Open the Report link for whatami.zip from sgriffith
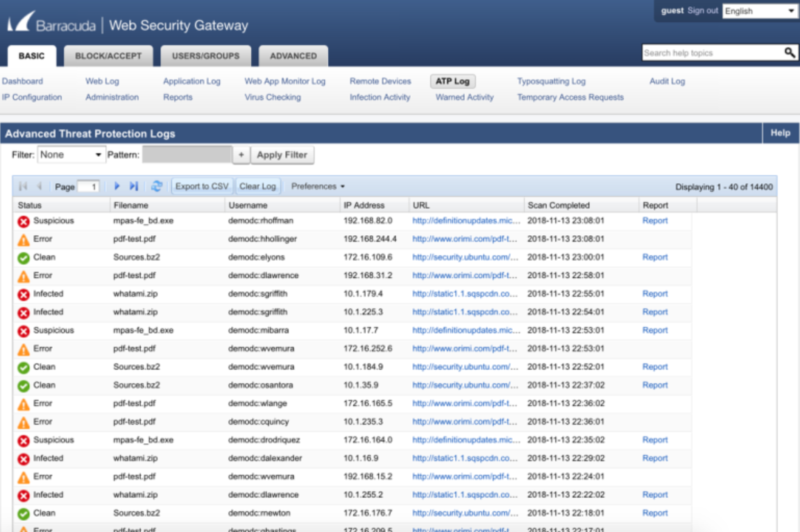Screen dimensions: 800x532 click(654, 293)
